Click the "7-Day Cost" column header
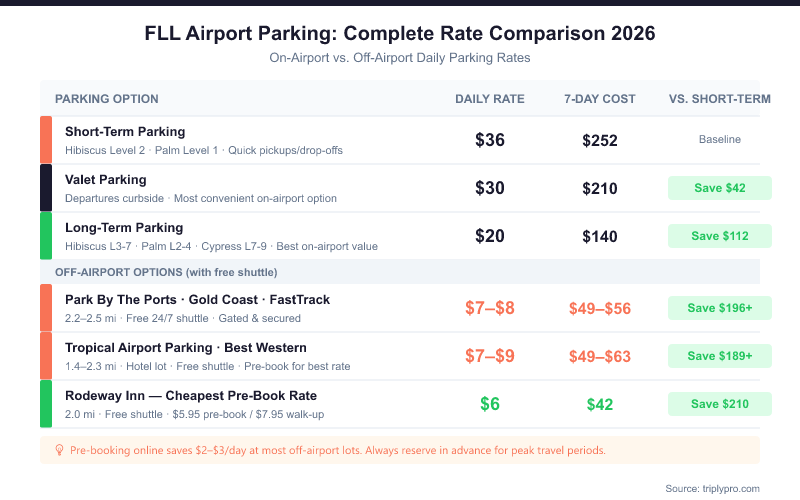This screenshot has width=800, height=500. [600, 99]
